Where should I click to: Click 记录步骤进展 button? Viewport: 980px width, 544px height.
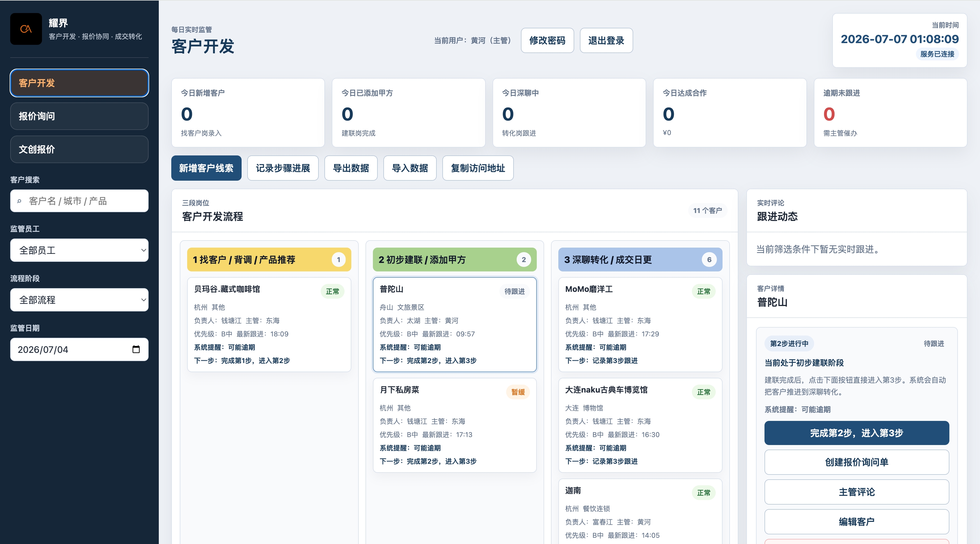coord(283,168)
